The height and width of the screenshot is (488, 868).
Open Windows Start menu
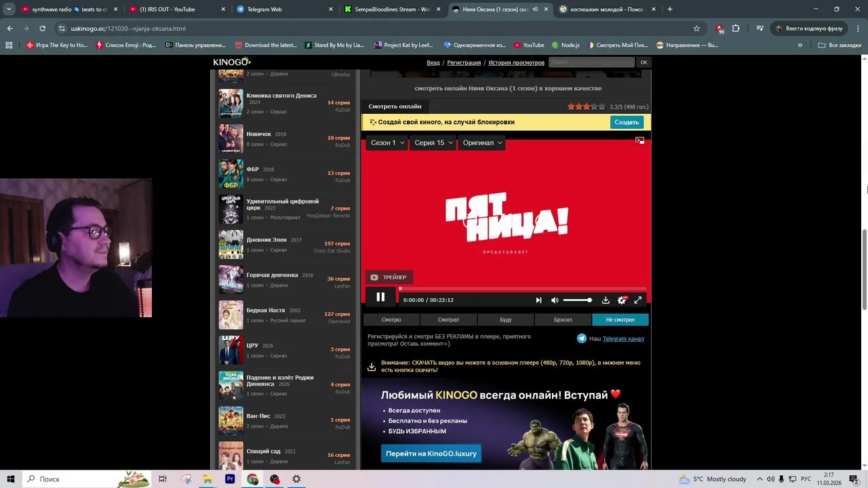pyautogui.click(x=11, y=479)
